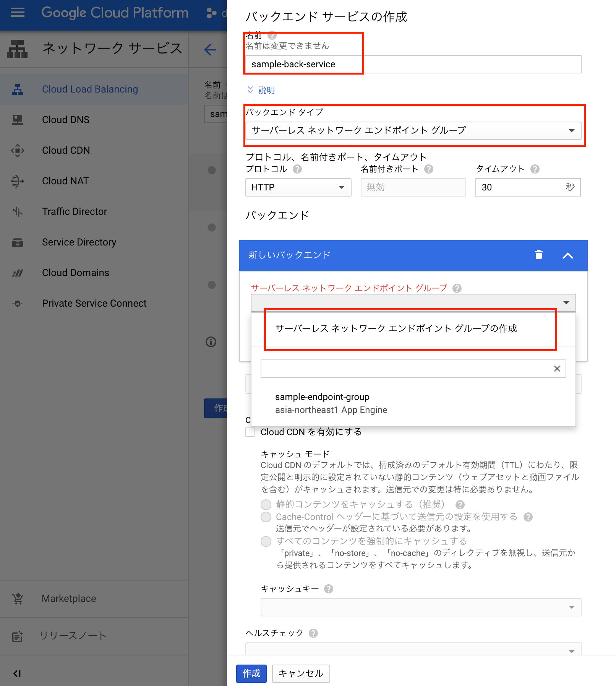Show help for ヘルスチェック
Image resolution: width=616 pixels, height=686 pixels.
(313, 633)
